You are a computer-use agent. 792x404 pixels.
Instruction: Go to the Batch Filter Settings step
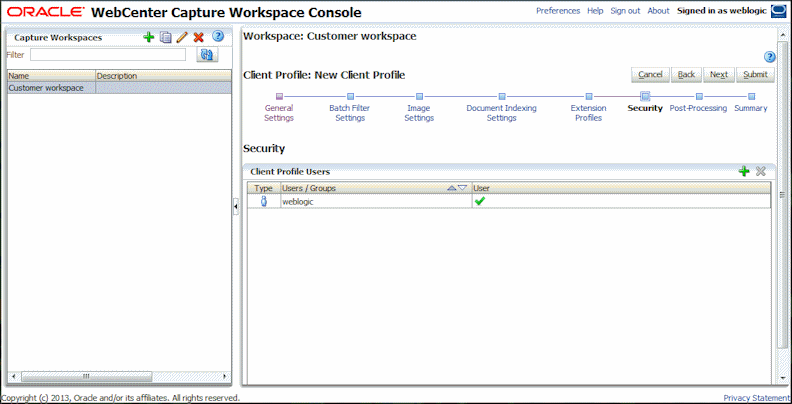coord(350,109)
